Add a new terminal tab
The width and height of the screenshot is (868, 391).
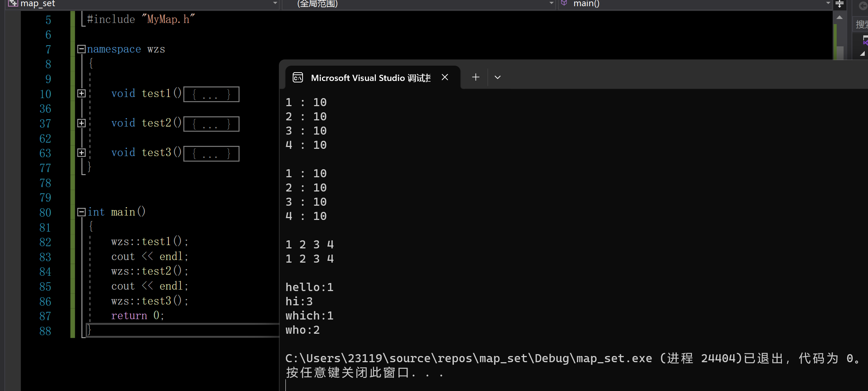tap(475, 77)
